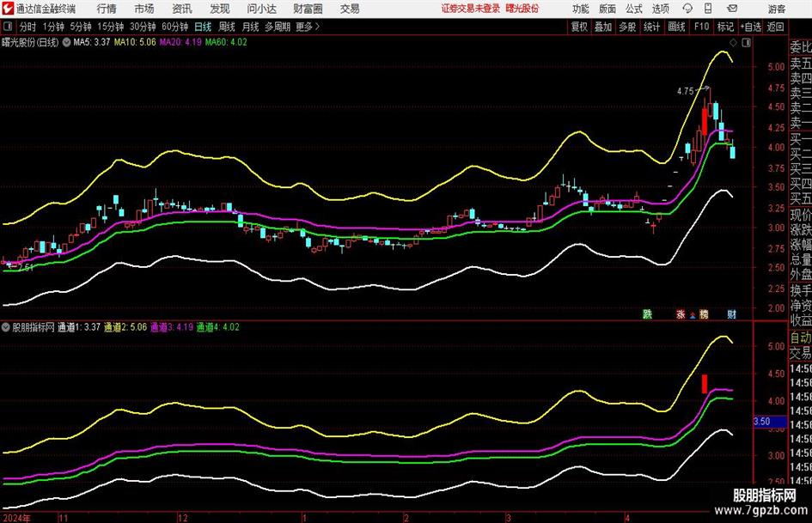The width and height of the screenshot is (812, 523).
Task: Click the blue 3.50 price marker on axis
Action: point(770,422)
